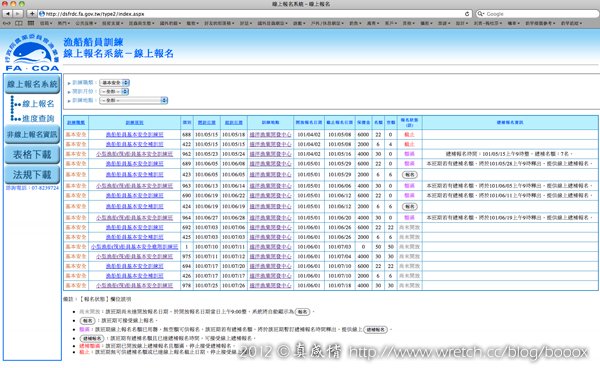Add bookmark with the plus button
Viewport: 600px width, 368px height.
tap(32, 14)
